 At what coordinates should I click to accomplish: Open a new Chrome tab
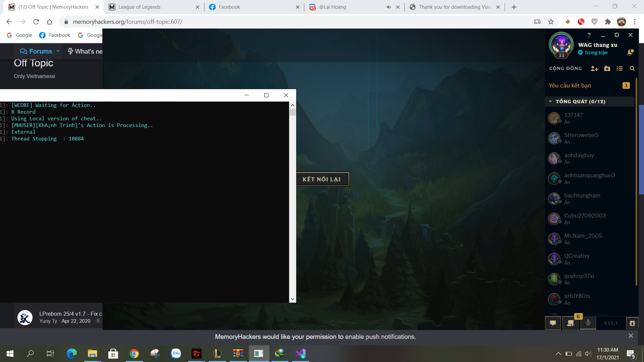[514, 7]
